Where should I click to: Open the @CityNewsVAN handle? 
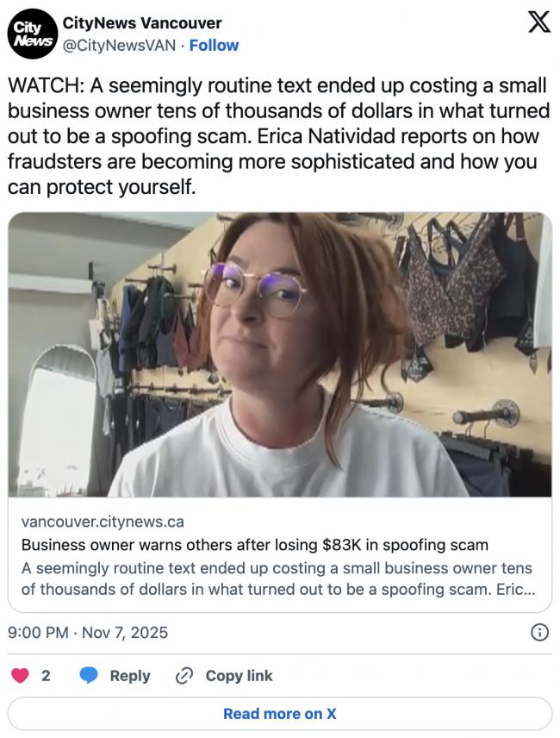119,45
